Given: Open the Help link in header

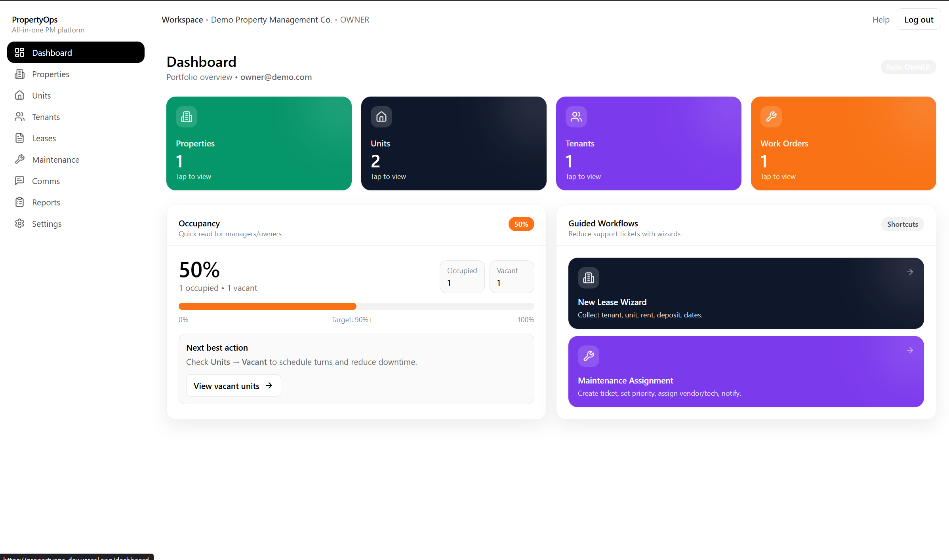Looking at the screenshot, I should tap(880, 19).
